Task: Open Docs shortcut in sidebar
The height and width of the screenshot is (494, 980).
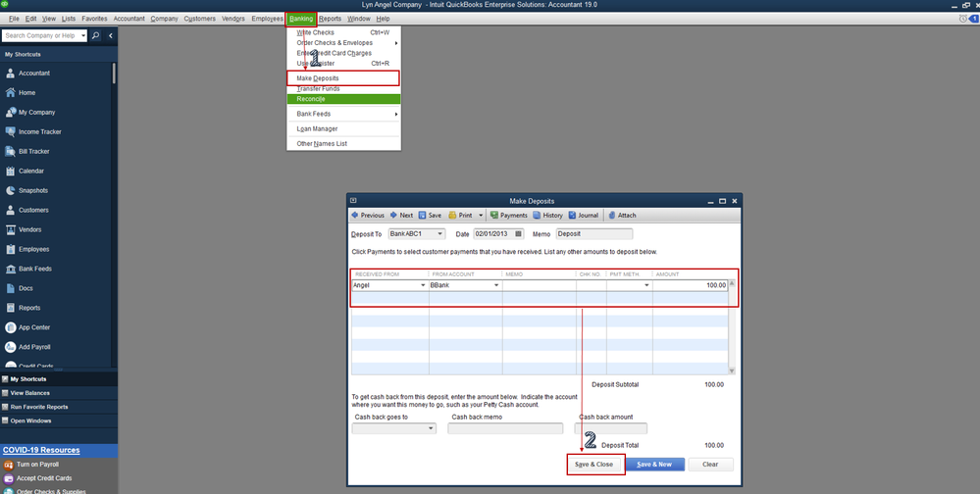Action: pos(26,288)
